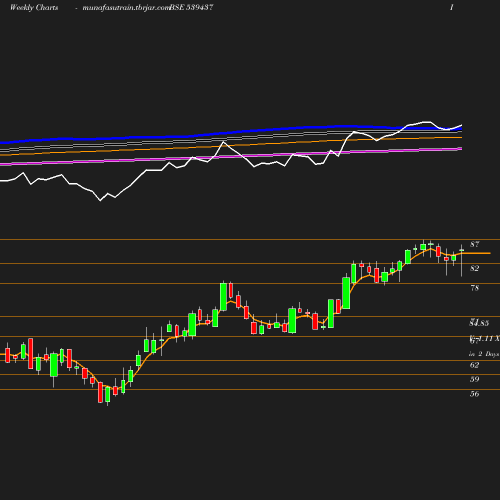Click the 'in 2 Days' text
The image size is (500, 500).
coord(484,354)
